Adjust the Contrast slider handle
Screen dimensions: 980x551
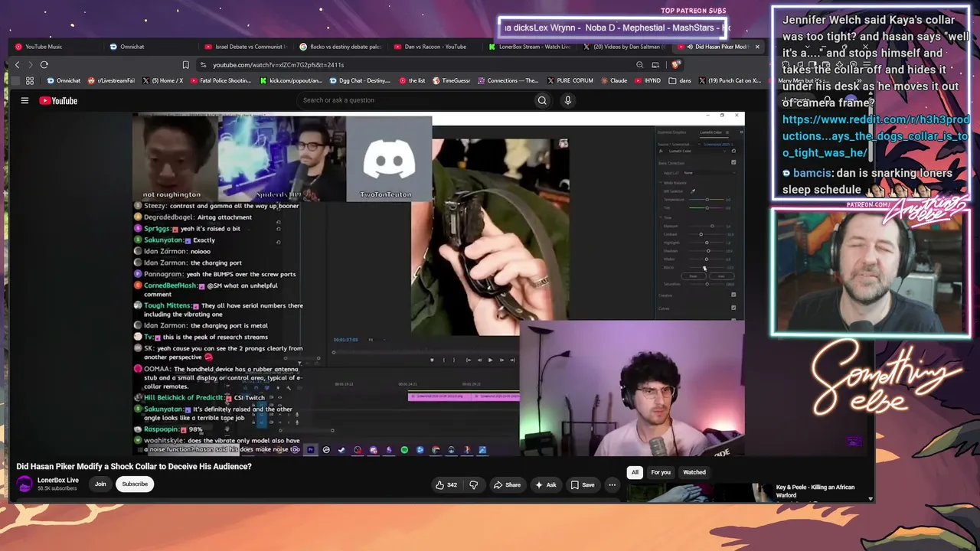[701, 234]
